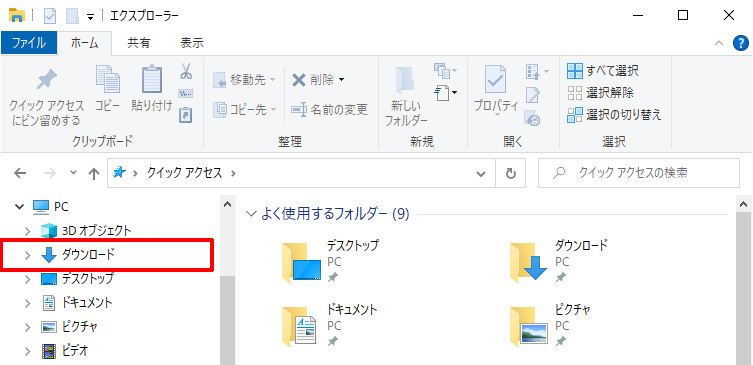Click 選択解除 in the ribbon

(600, 93)
